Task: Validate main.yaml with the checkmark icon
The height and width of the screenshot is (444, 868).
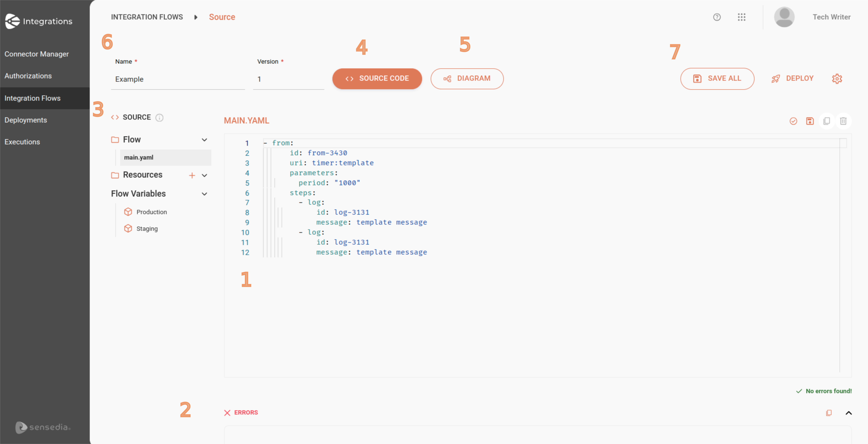Action: pyautogui.click(x=793, y=121)
